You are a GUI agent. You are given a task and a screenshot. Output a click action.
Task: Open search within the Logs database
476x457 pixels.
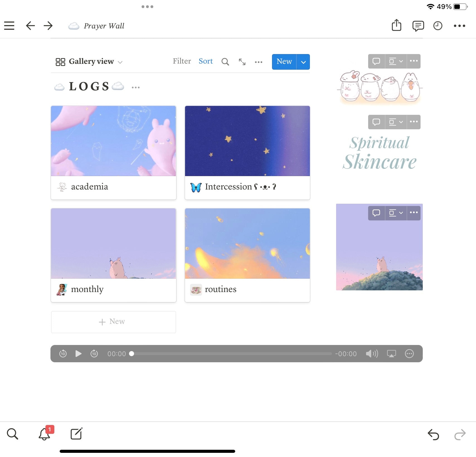pyautogui.click(x=225, y=62)
